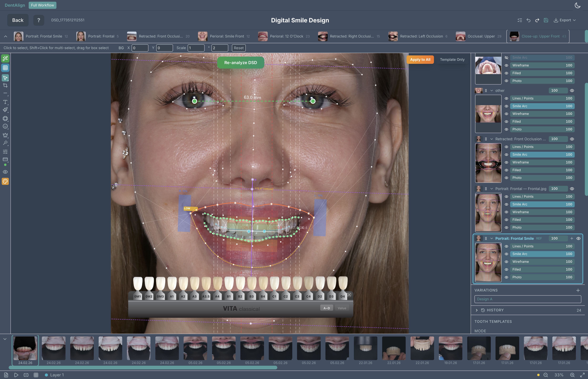
Task: Select the brush tool in left toolbar
Action: [5, 110]
